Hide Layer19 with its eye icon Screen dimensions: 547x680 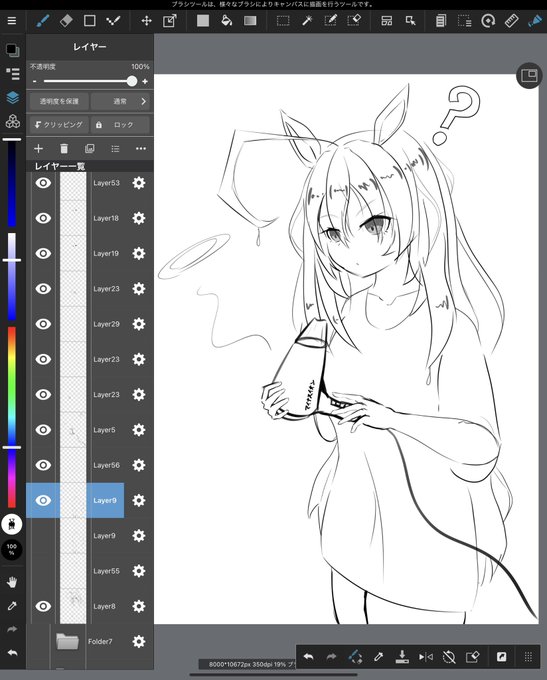43,253
